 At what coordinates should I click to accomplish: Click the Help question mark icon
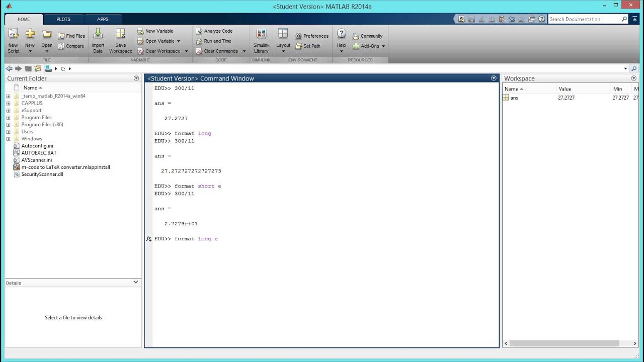pos(341,34)
